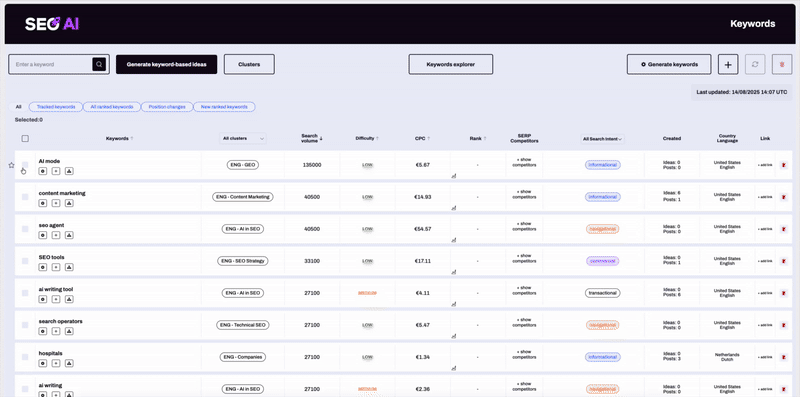This screenshot has height=397, width=800.
Task: Sort by Search volume column header
Action: (x=312, y=138)
